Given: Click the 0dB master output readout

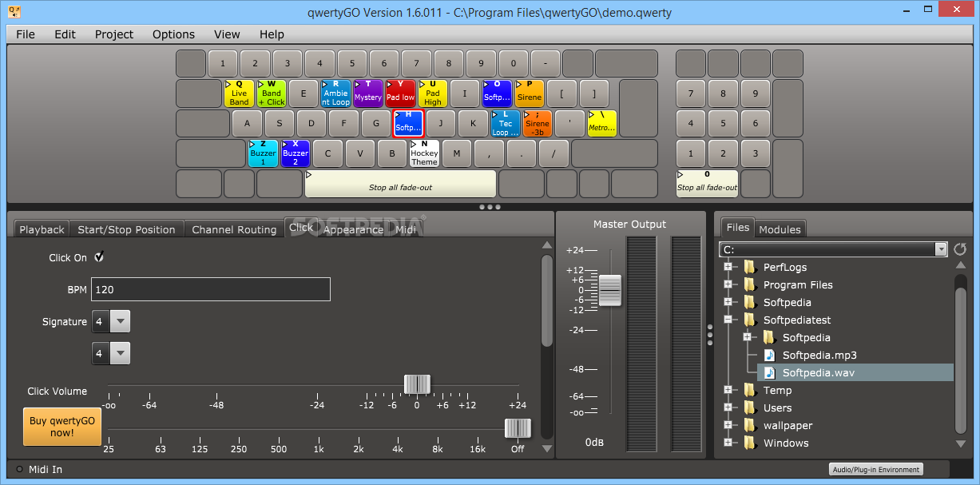Looking at the screenshot, I should point(594,442).
